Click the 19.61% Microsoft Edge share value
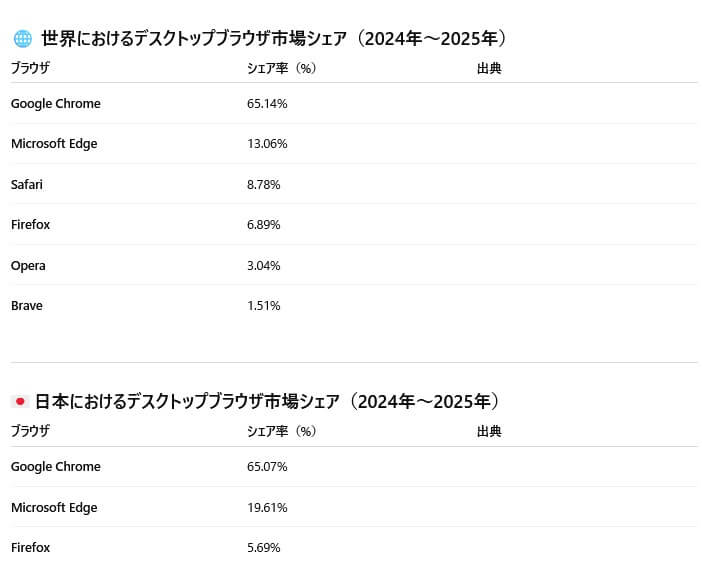Image resolution: width=702 pixels, height=573 pixels. pos(267,508)
